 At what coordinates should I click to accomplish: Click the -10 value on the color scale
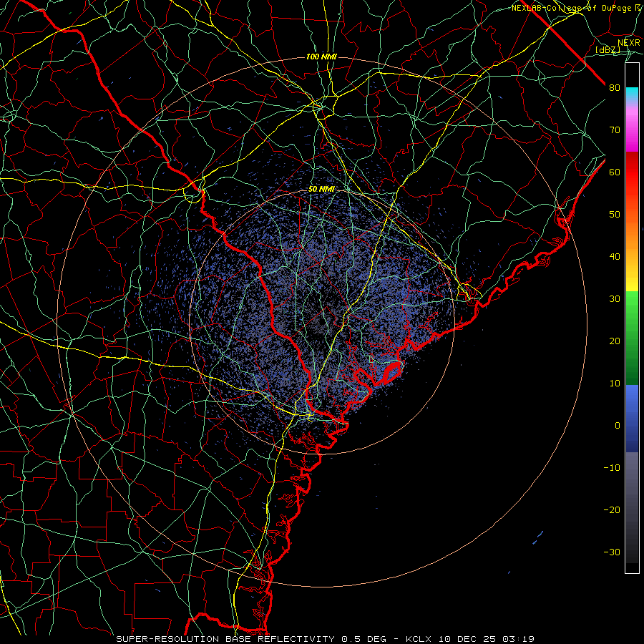(612, 468)
